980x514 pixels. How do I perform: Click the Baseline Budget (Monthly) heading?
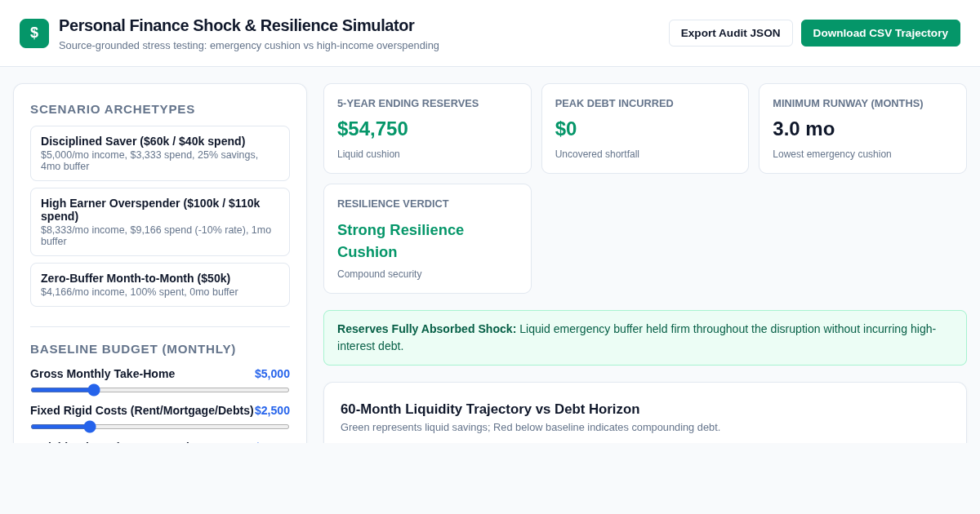[x=133, y=349]
